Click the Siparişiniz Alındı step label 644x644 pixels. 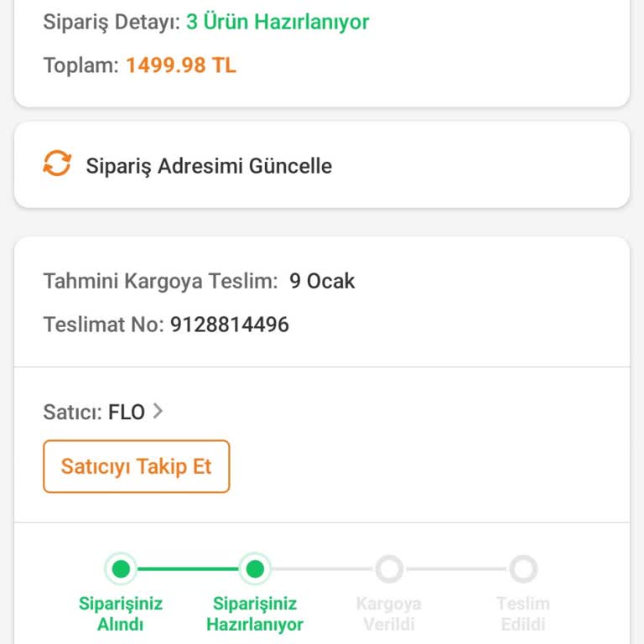pos(121,614)
